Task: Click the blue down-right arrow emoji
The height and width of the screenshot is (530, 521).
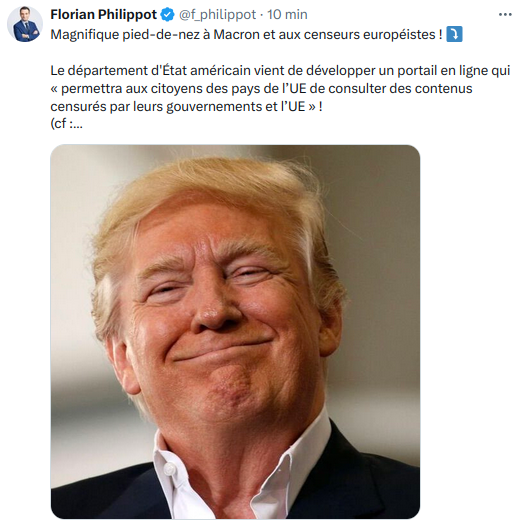Action: click(x=454, y=34)
